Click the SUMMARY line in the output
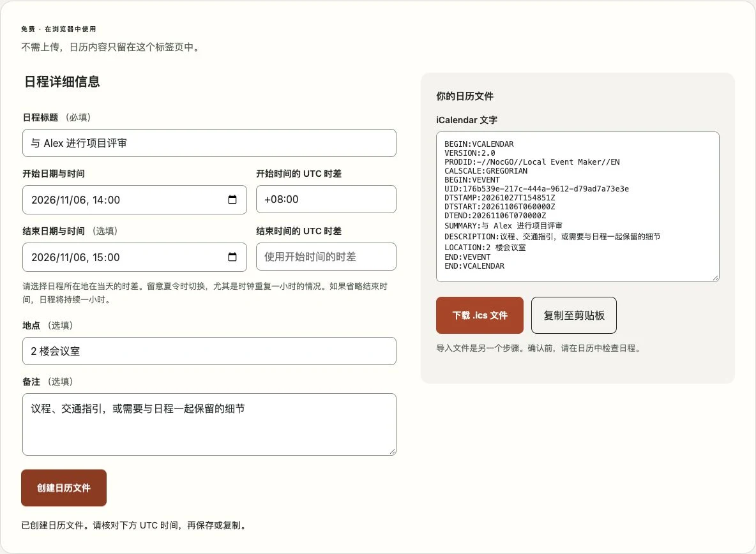 pos(503,225)
